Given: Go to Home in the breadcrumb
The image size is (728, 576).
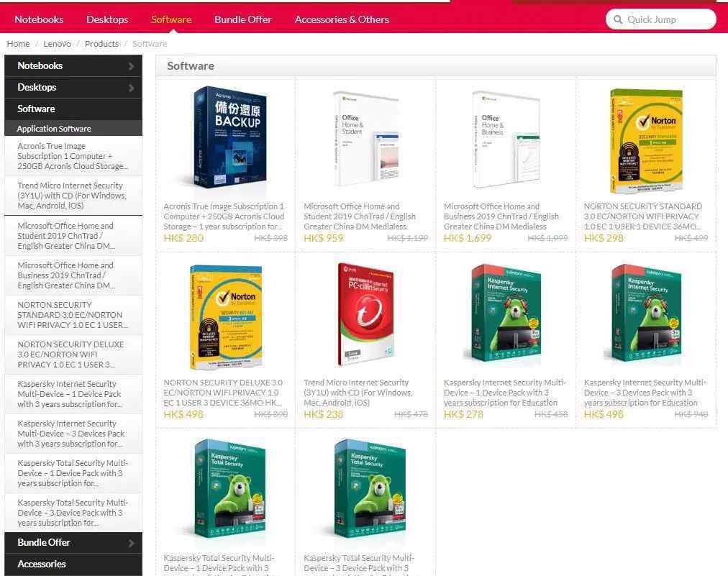Looking at the screenshot, I should (18, 44).
